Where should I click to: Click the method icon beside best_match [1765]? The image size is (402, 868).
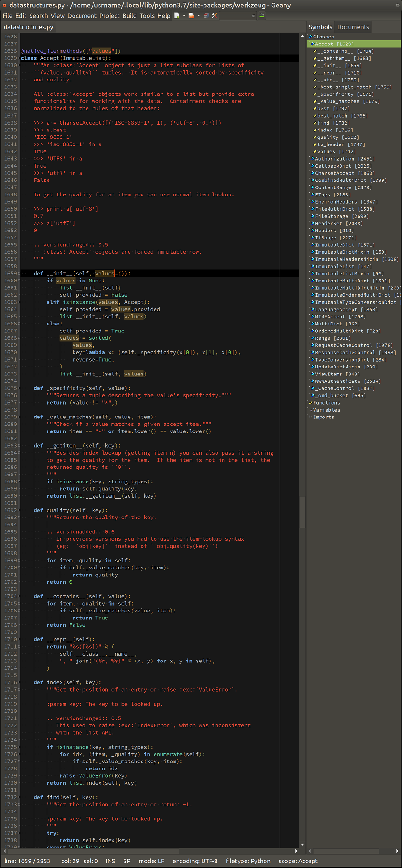[315, 116]
